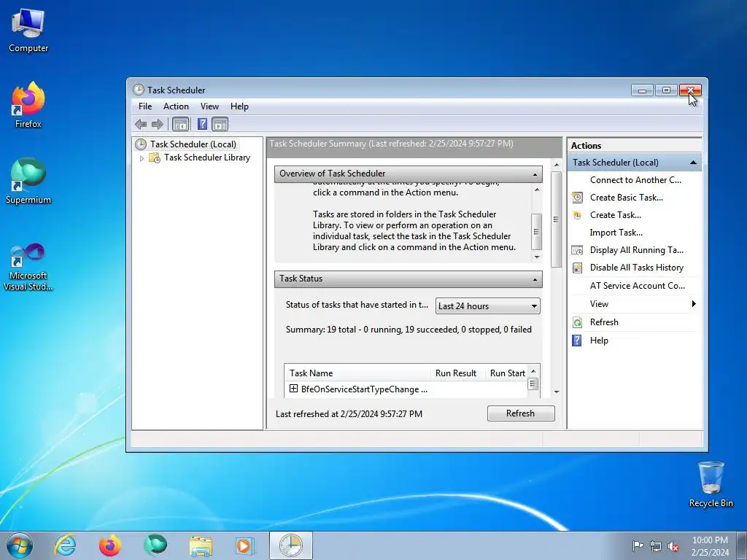The height and width of the screenshot is (560, 747).
Task: Open the View menu in the menu bar
Action: tap(209, 106)
